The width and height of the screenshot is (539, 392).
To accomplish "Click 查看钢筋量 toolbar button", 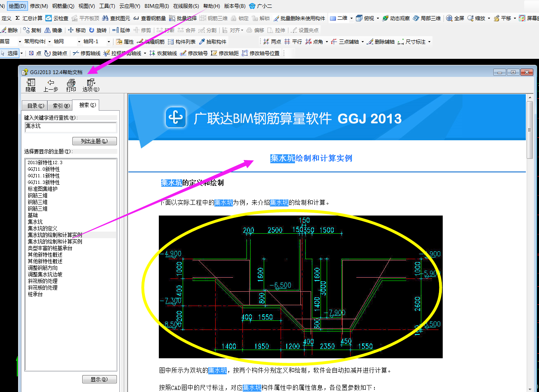I will point(149,18).
